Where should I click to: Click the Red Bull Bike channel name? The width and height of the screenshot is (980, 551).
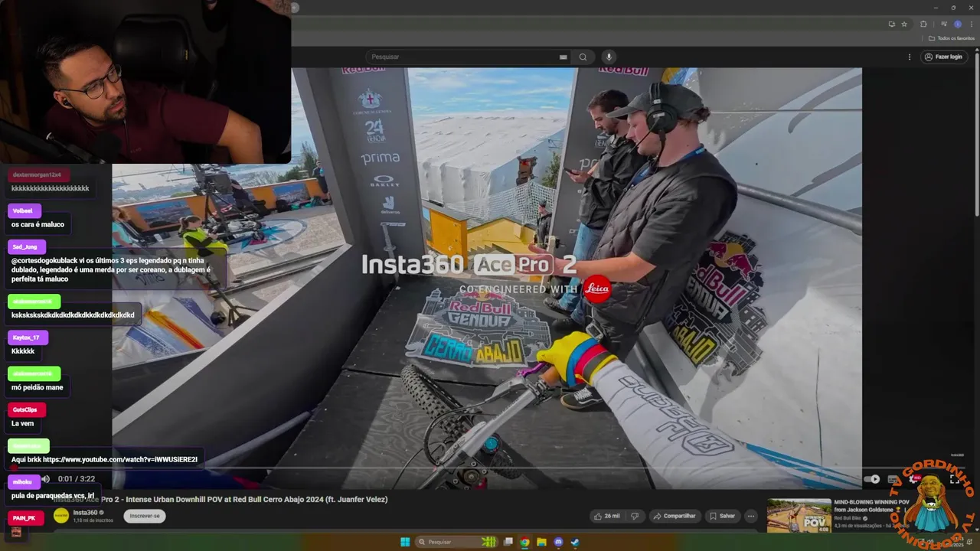coord(848,518)
